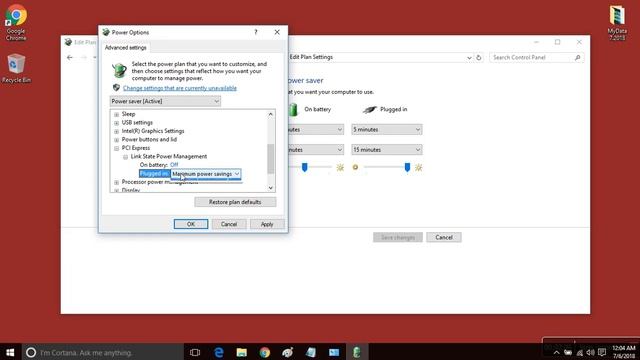This screenshot has height=360, width=640.
Task: Click Cancel in Edit Plan Settings window
Action: (x=444, y=237)
